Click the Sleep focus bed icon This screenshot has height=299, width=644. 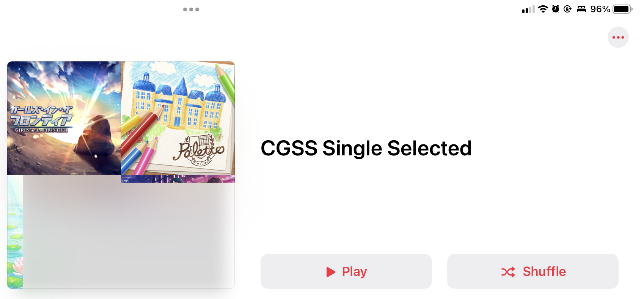[x=581, y=9]
